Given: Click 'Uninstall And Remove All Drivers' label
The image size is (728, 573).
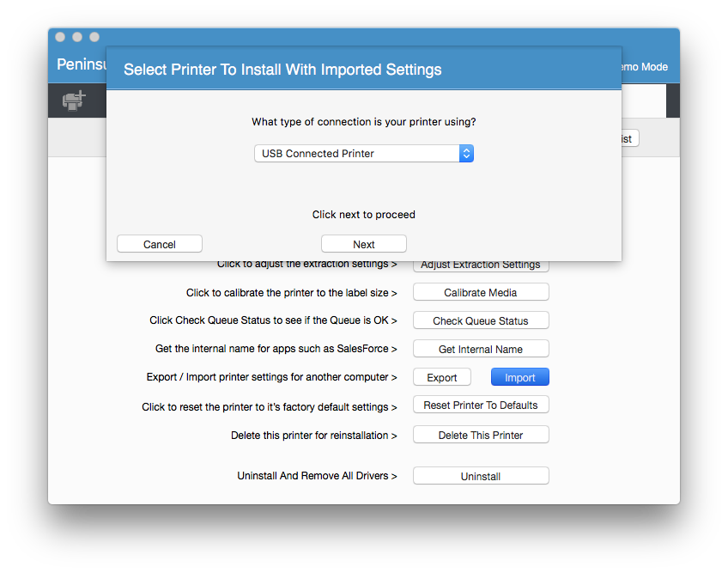Looking at the screenshot, I should coord(317,476).
